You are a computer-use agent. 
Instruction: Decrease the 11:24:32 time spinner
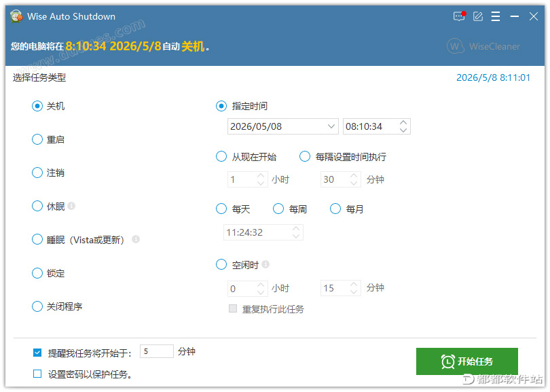(x=296, y=236)
